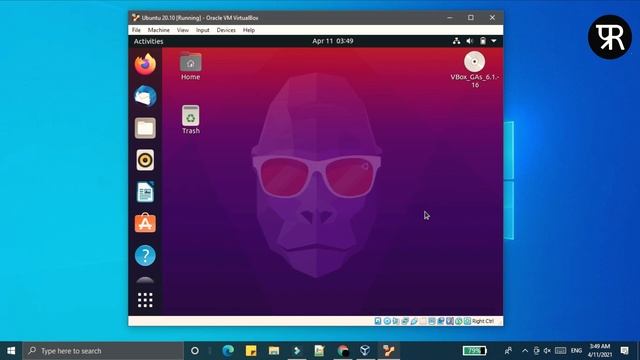Click the Right Ctrl host key label
The image size is (640, 360).
tap(483, 321)
